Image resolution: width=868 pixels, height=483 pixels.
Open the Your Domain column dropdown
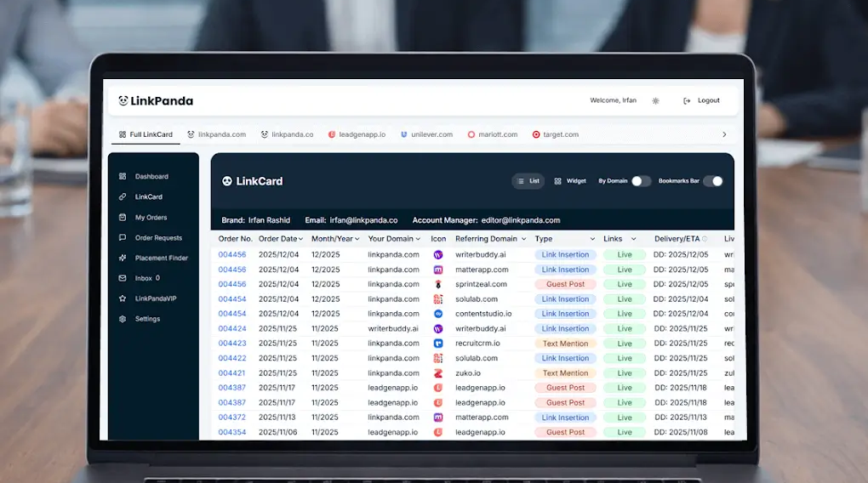[x=418, y=239]
